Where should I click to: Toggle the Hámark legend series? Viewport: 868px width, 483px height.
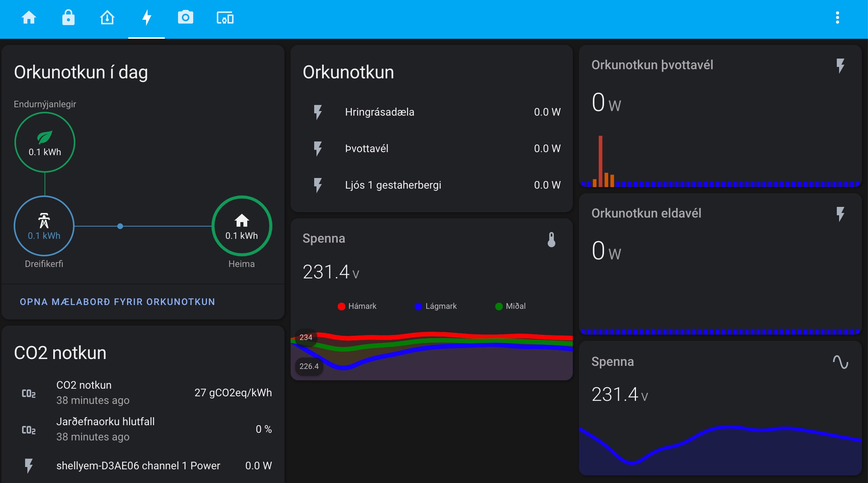pos(357,306)
